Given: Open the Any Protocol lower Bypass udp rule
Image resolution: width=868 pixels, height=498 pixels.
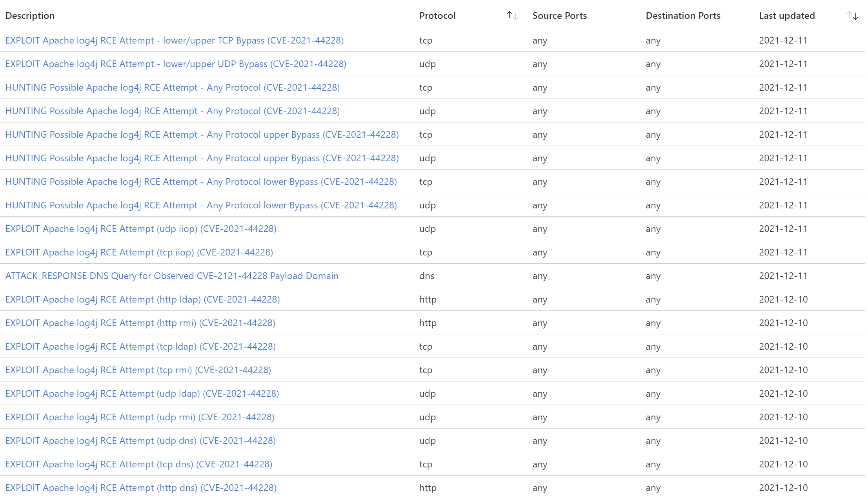Looking at the screenshot, I should click(x=201, y=205).
